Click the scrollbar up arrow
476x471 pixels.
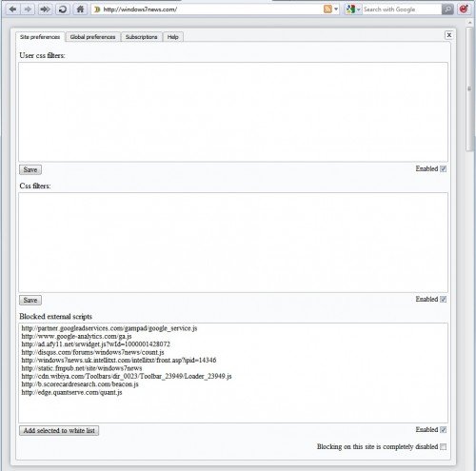point(469,23)
